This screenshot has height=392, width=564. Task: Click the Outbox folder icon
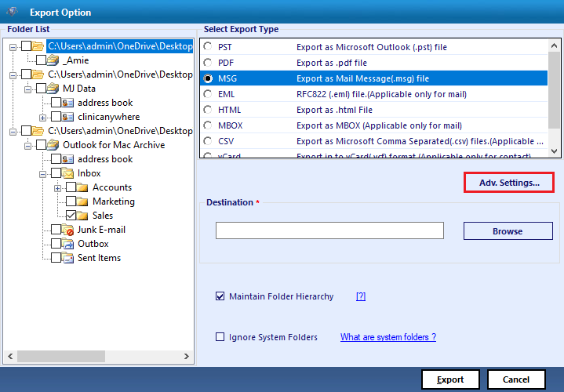(67, 244)
